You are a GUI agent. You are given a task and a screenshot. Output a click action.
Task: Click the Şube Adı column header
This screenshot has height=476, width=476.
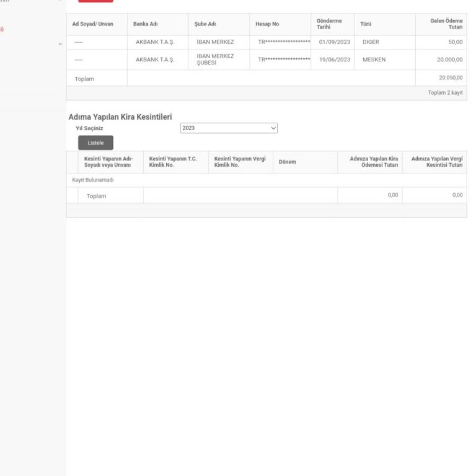(205, 24)
